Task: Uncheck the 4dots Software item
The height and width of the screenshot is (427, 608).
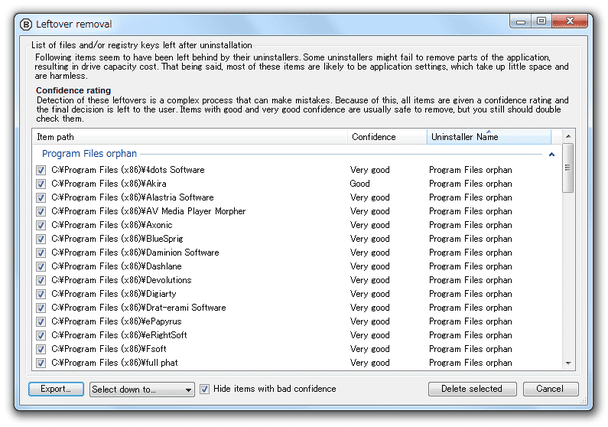Action: (x=41, y=170)
